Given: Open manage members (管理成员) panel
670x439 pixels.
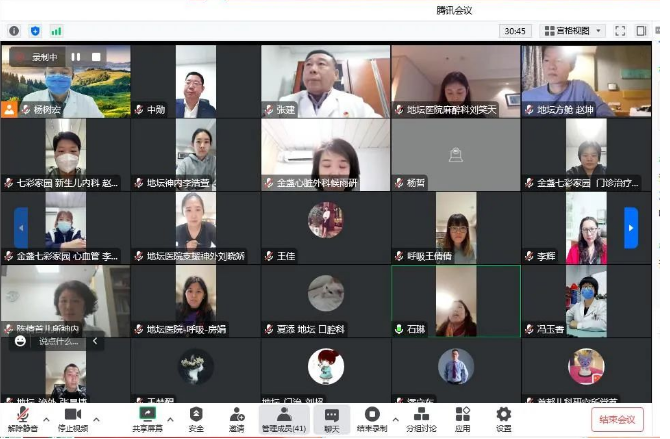Looking at the screenshot, I should pyautogui.click(x=283, y=418).
